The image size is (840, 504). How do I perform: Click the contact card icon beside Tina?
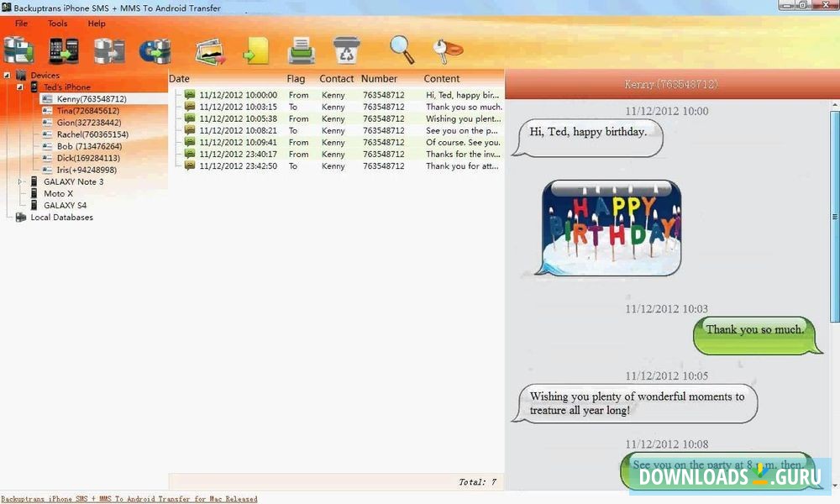tap(47, 111)
